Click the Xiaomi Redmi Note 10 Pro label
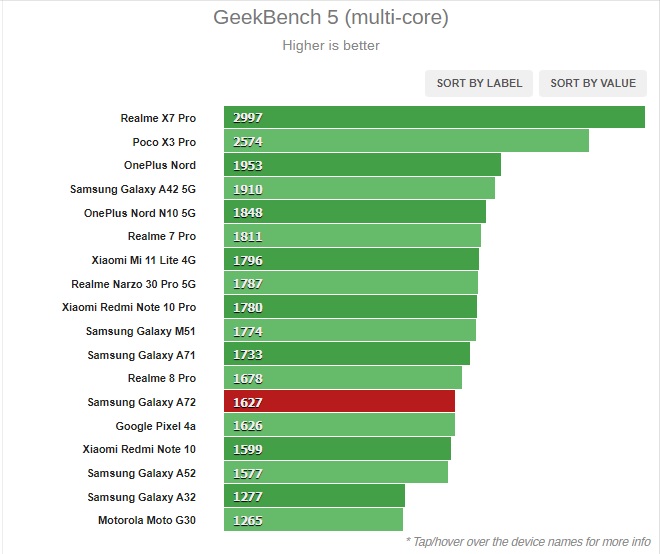This screenshot has width=660, height=554. coord(129,307)
